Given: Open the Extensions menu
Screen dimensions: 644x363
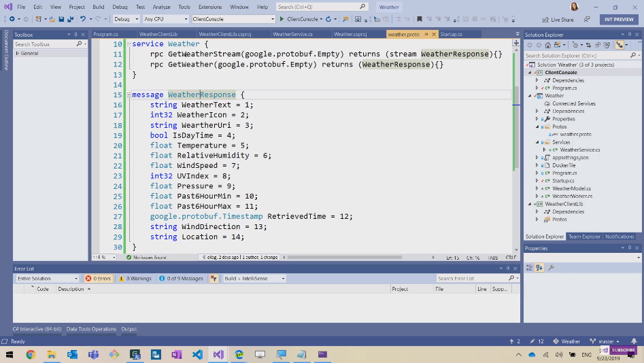Looking at the screenshot, I should 209,7.
